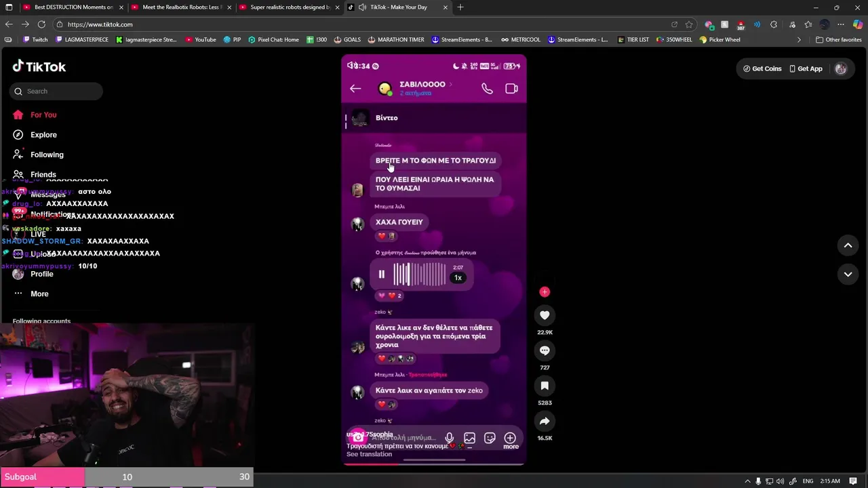The width and height of the screenshot is (868, 488).
Task: Open the LAGMASTERPIECE bookmark
Action: pyautogui.click(x=81, y=40)
